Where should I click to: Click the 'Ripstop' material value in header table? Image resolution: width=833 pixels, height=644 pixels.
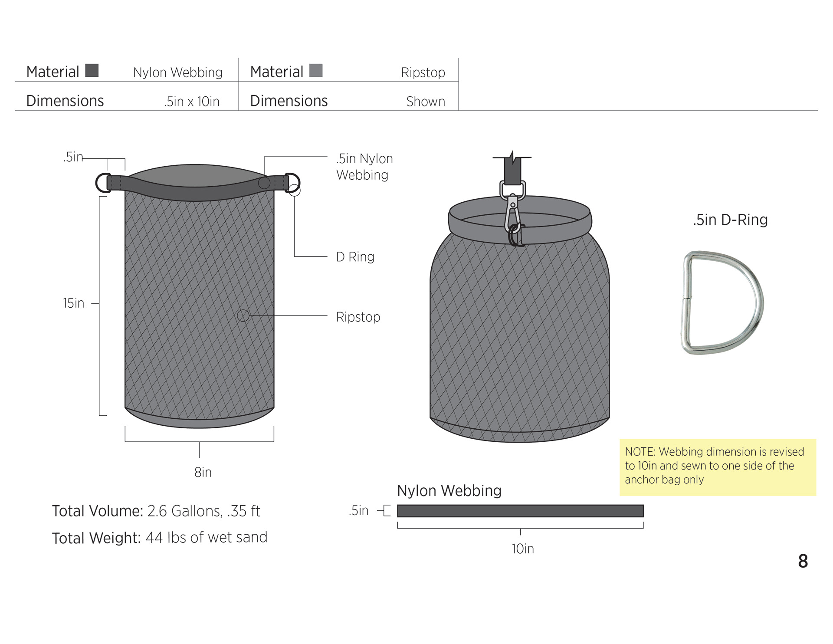pos(423,72)
